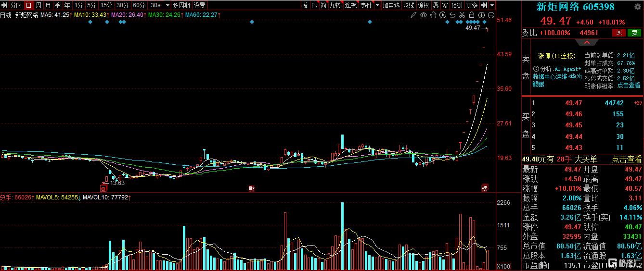
Task: Zoom out with the minus circle icon
Action: (x=491, y=15)
